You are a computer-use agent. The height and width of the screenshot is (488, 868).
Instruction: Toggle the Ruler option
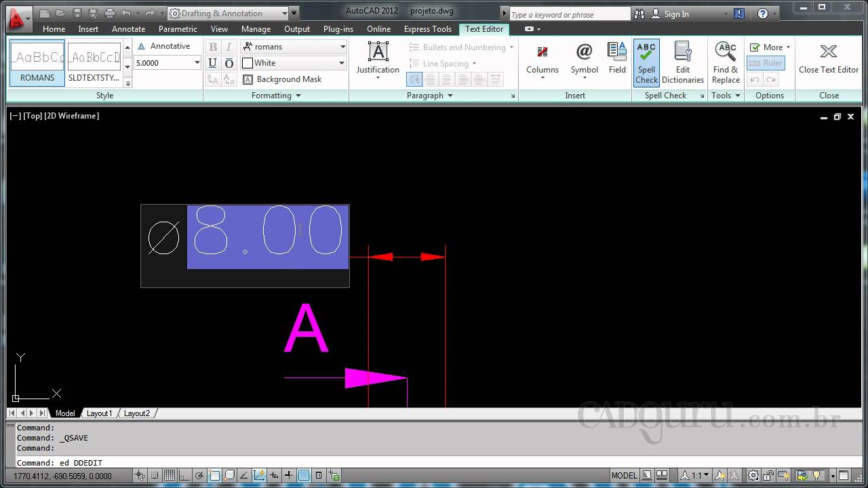point(766,63)
